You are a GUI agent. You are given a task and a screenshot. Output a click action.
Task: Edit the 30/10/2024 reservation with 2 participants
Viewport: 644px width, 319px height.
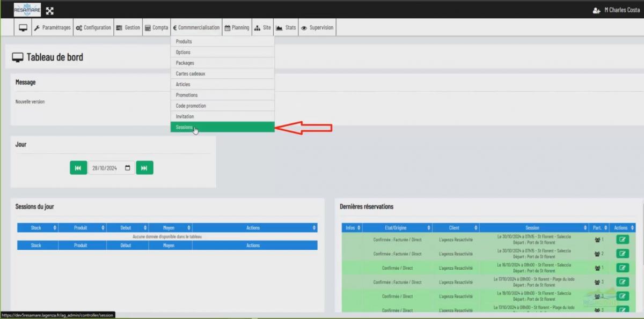[x=623, y=254]
